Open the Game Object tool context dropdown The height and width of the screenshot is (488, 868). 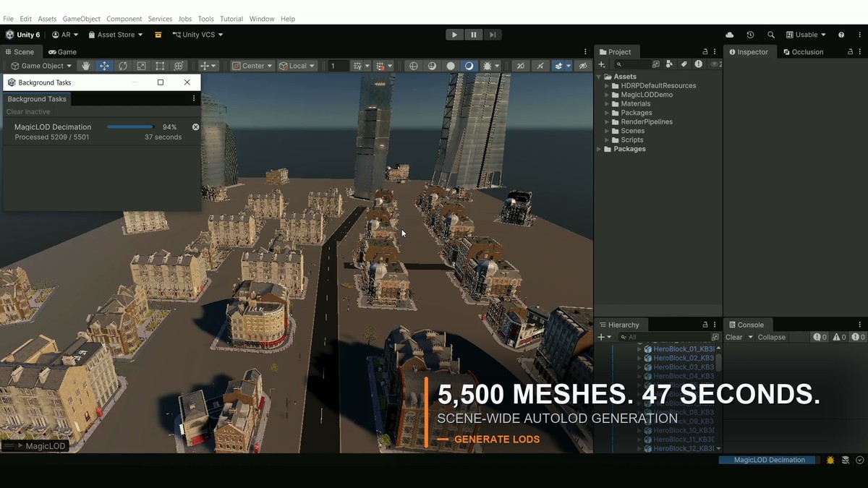point(41,66)
